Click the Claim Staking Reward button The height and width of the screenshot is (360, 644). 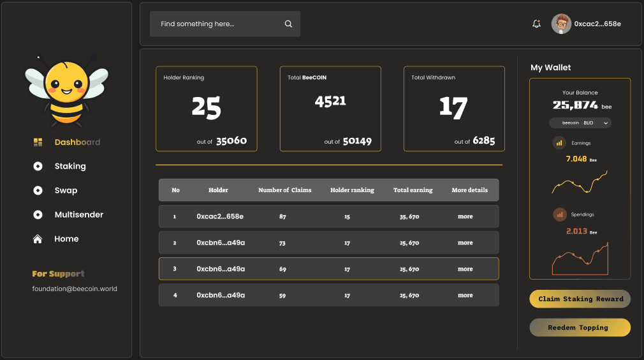[580, 299]
